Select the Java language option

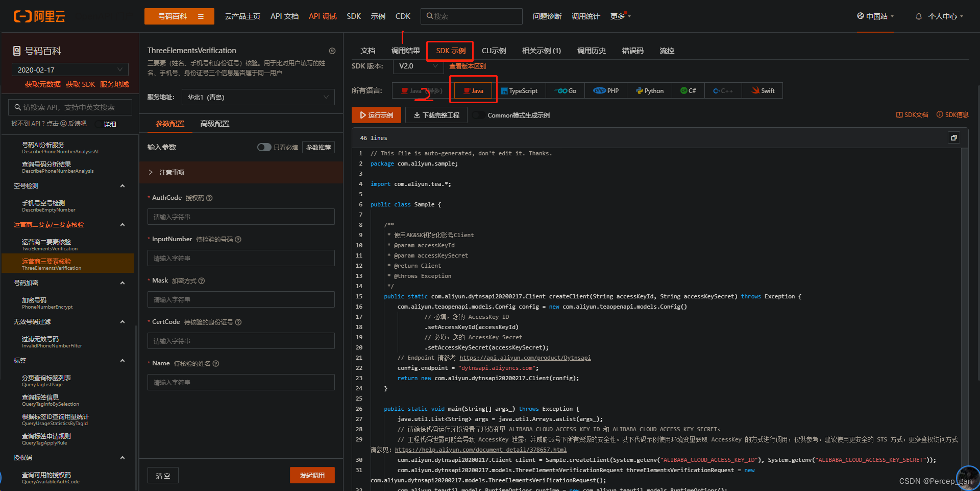click(x=473, y=91)
